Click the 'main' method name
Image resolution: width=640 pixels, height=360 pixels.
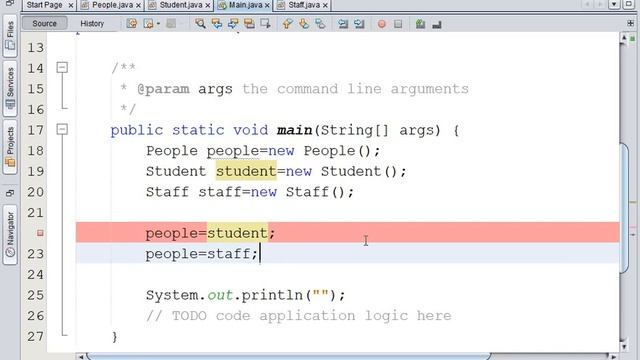[x=294, y=131]
